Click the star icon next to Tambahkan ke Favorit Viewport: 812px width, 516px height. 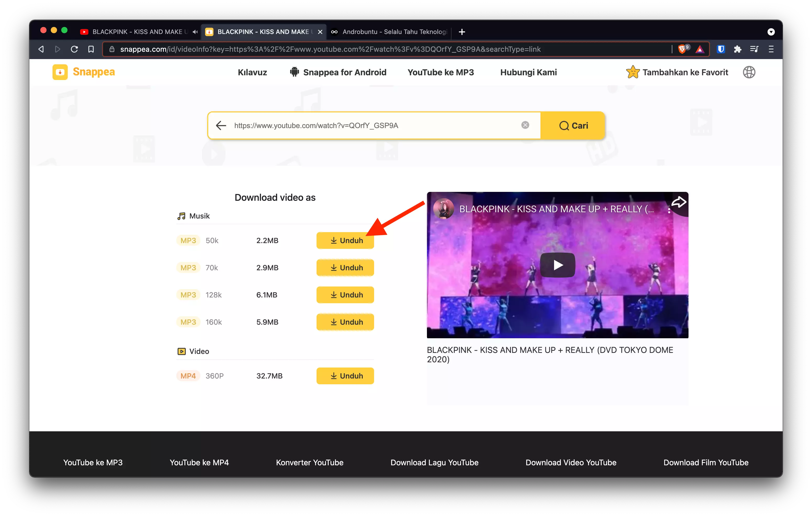tap(632, 72)
